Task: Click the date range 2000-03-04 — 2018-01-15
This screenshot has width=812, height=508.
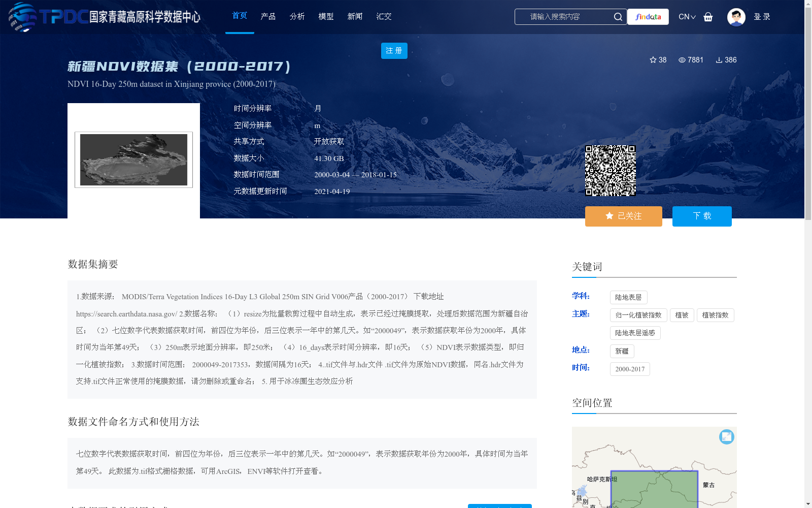Action: (355, 175)
